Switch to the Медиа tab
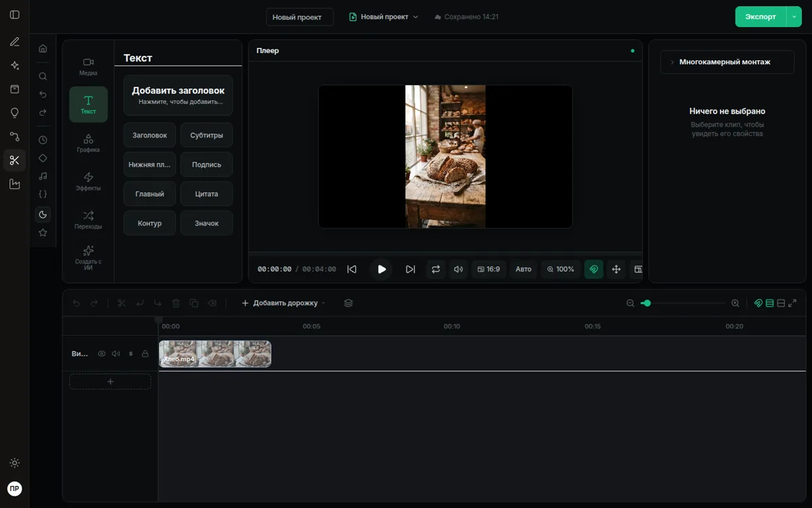812x508 pixels. [88, 66]
